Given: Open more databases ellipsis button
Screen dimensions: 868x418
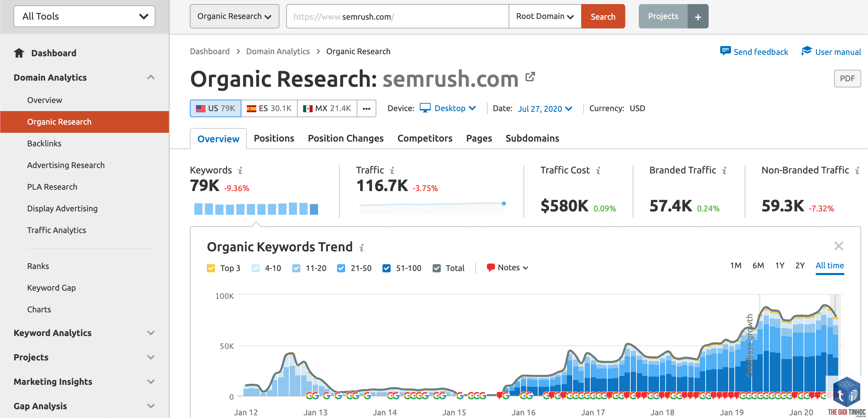Looking at the screenshot, I should click(367, 108).
